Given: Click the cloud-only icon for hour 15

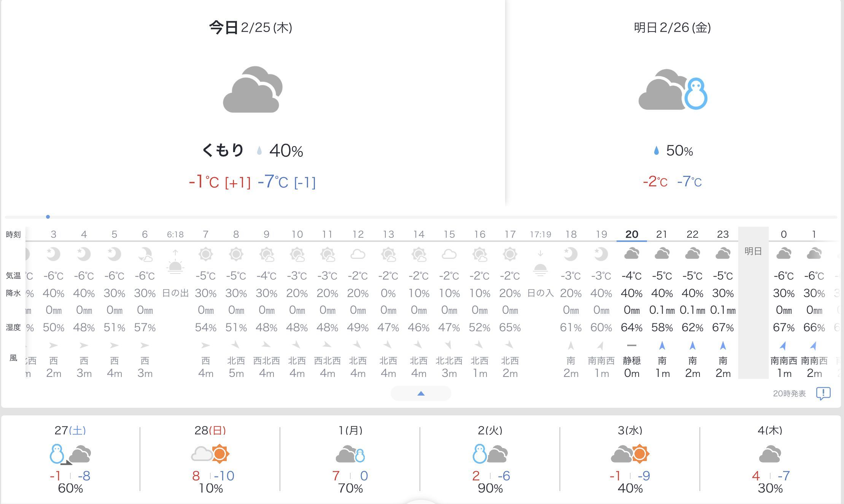Looking at the screenshot, I should point(449,254).
